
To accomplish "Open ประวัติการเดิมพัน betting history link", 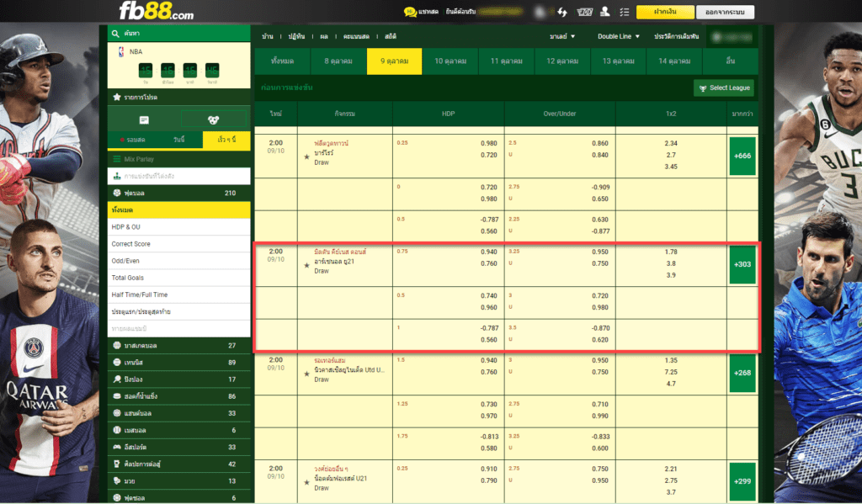I will (x=676, y=36).
